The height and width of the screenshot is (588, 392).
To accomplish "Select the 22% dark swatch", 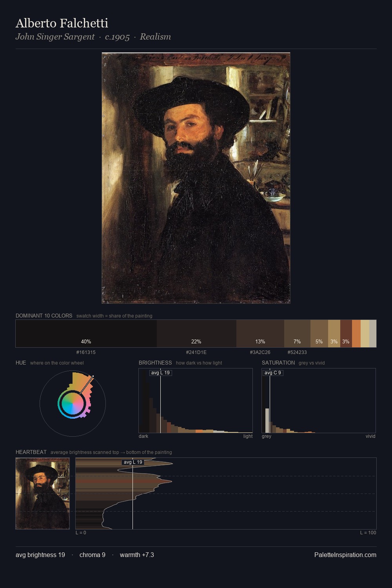I will tap(196, 334).
